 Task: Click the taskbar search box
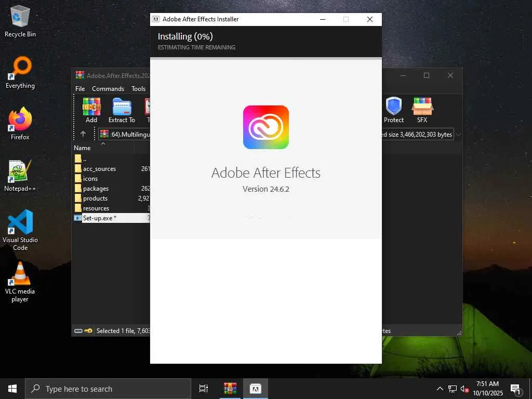pyautogui.click(x=108, y=389)
